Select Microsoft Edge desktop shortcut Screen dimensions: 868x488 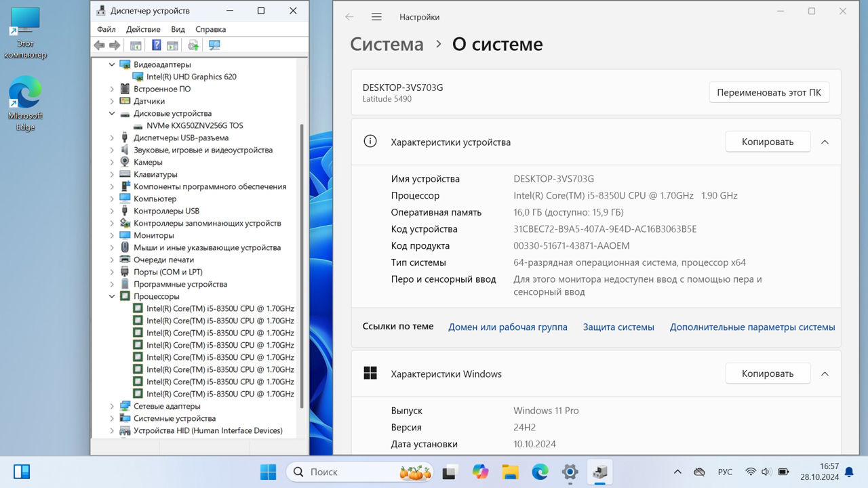(25, 104)
